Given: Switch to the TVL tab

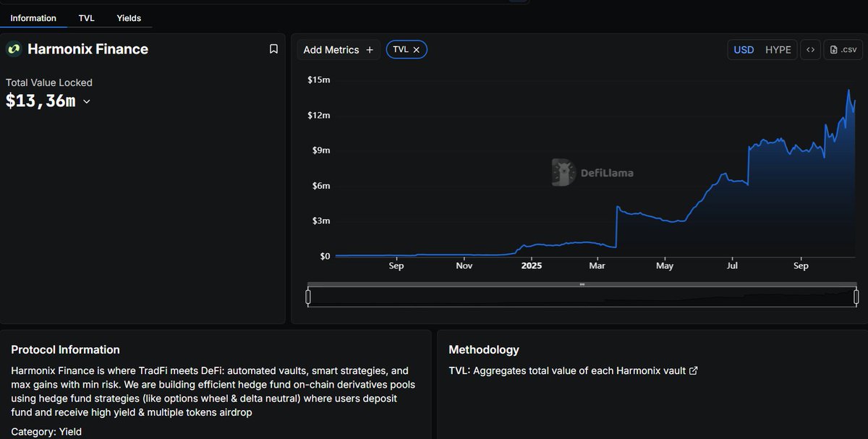Looking at the screenshot, I should 87,18.
